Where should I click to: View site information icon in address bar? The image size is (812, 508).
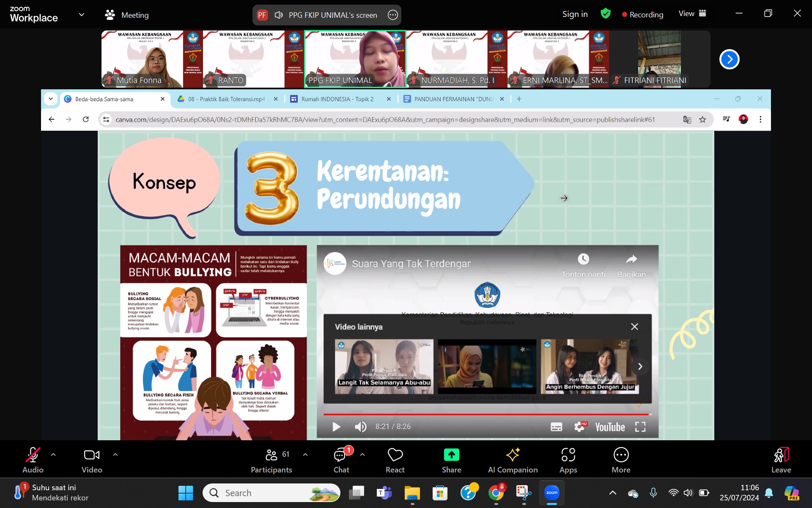[106, 120]
